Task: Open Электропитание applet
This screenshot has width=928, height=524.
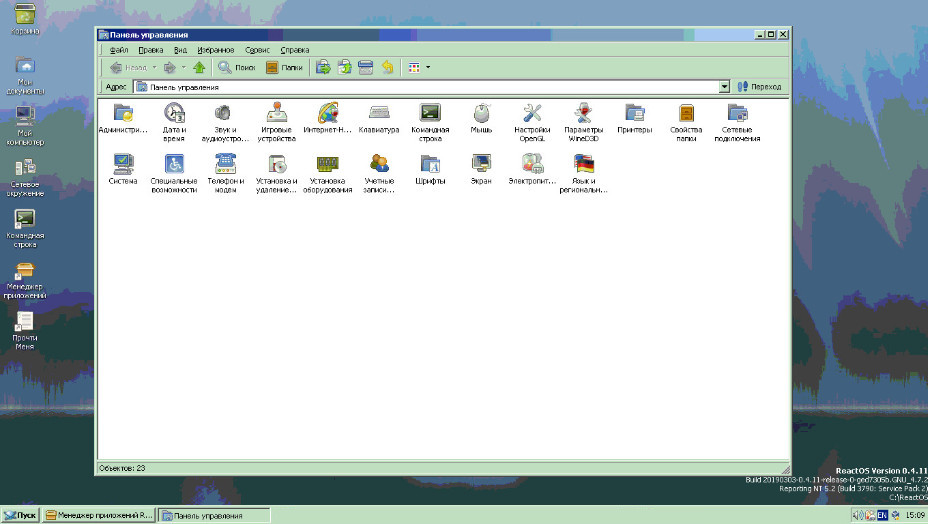Action: (532, 169)
